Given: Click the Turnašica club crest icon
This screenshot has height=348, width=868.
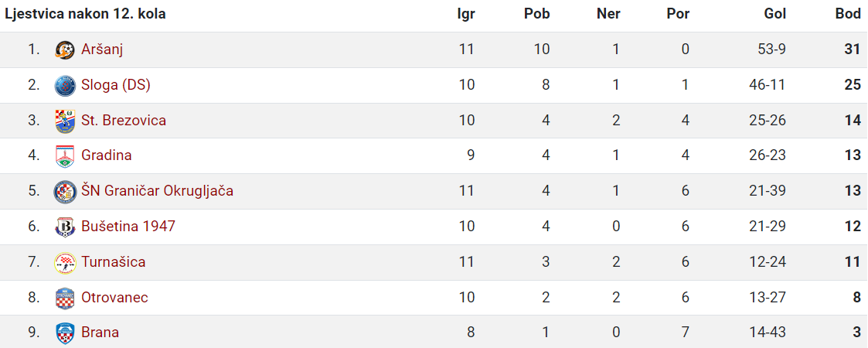Looking at the screenshot, I should coord(66,263).
